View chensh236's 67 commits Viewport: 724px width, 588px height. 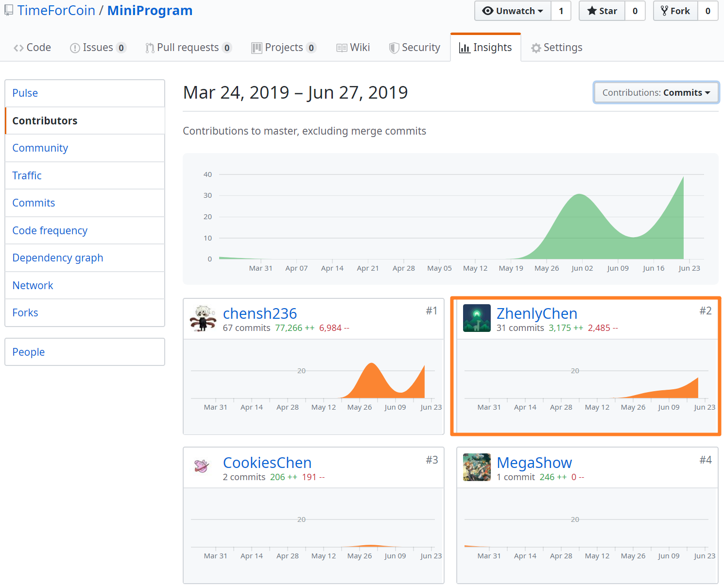click(246, 328)
